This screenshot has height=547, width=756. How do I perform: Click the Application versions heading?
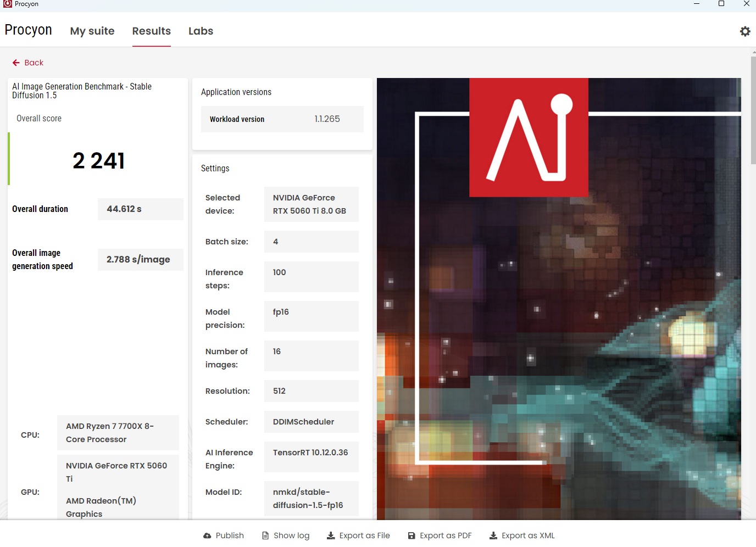[236, 92]
